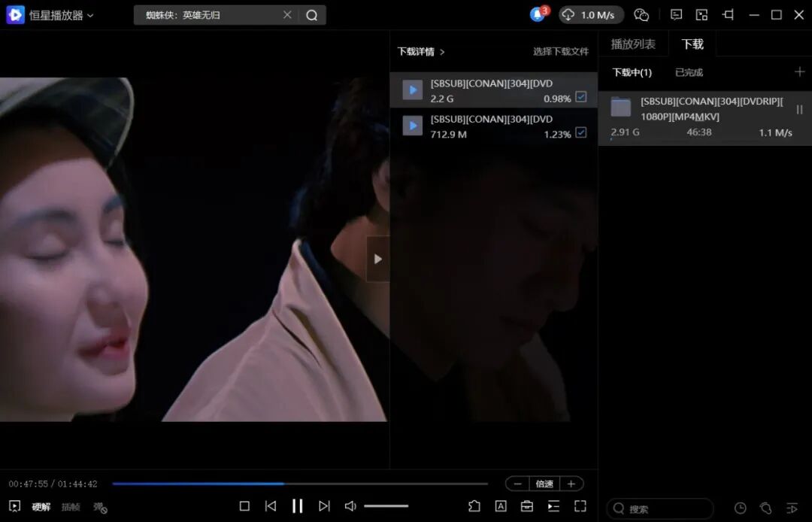Image resolution: width=812 pixels, height=522 pixels.
Task: Switch to 播放列表 tab
Action: point(633,44)
